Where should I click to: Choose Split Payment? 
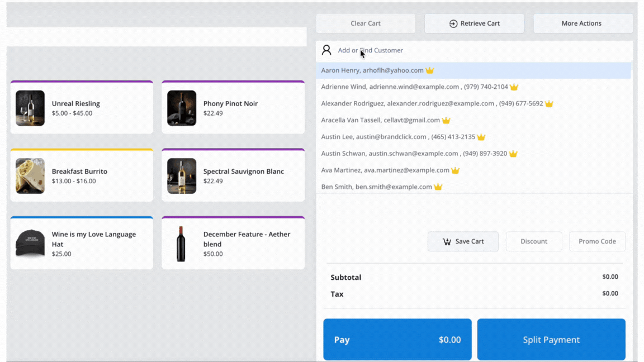coord(551,340)
